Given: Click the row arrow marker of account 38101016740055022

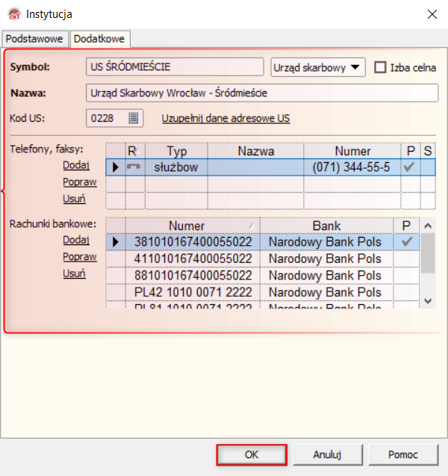Looking at the screenshot, I should click(x=115, y=242).
